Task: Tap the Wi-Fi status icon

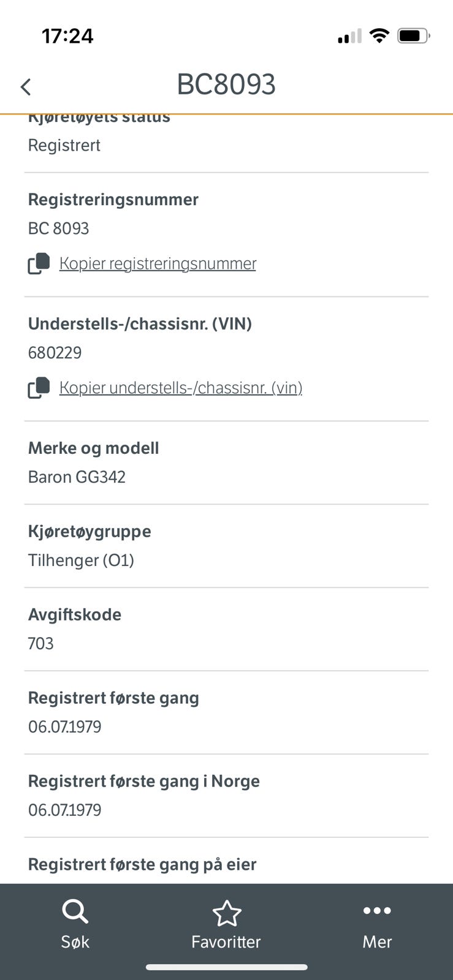Action: (x=380, y=36)
